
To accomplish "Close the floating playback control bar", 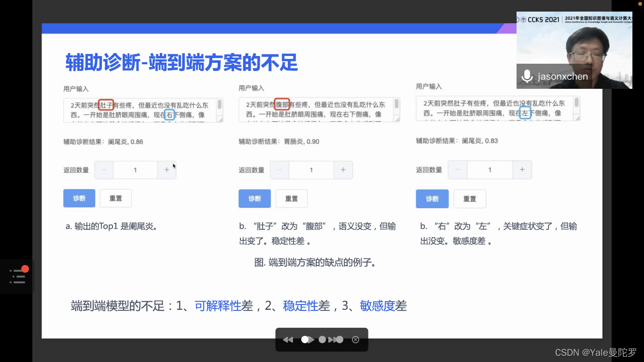I will click(356, 340).
